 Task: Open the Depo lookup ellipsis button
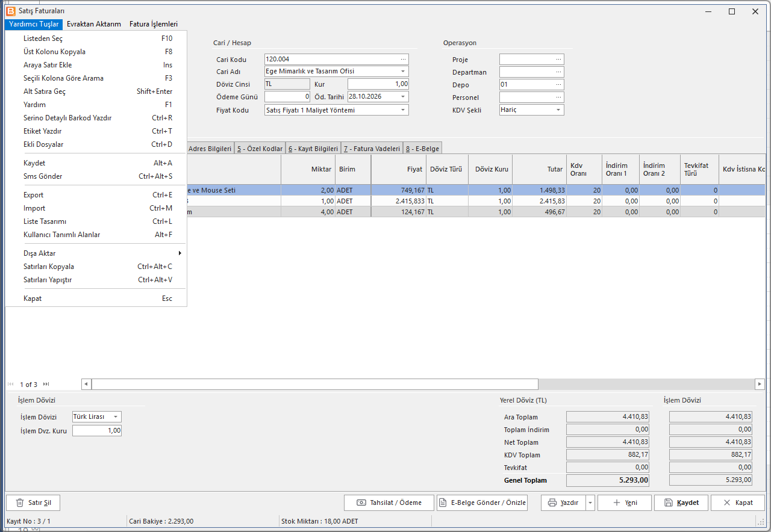[x=559, y=84]
